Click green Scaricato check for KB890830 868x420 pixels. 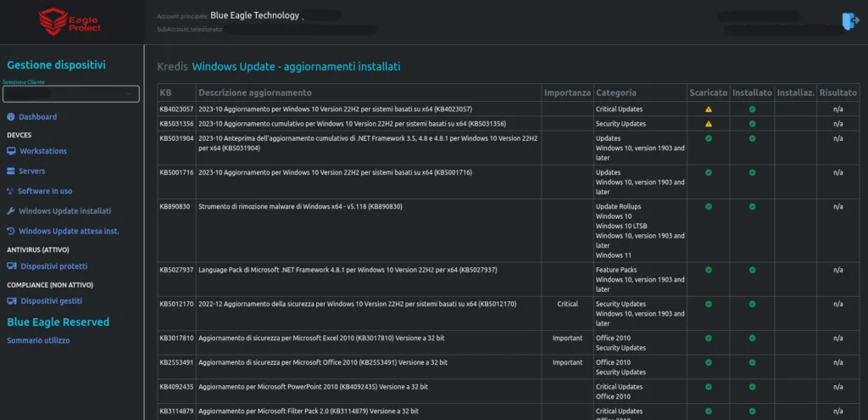coord(709,206)
